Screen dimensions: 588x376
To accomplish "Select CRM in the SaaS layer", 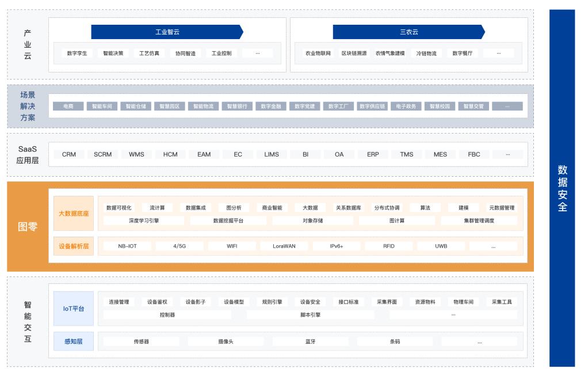I will 68,154.
